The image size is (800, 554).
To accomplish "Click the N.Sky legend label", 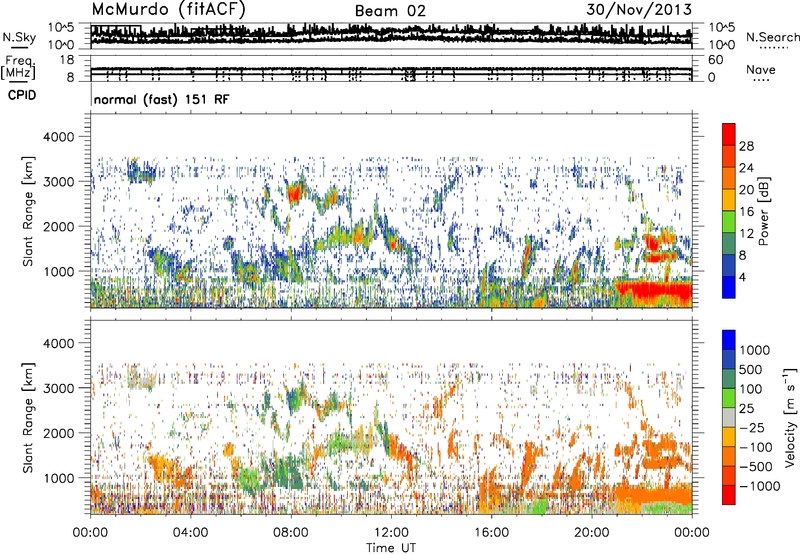I will pyautogui.click(x=19, y=37).
